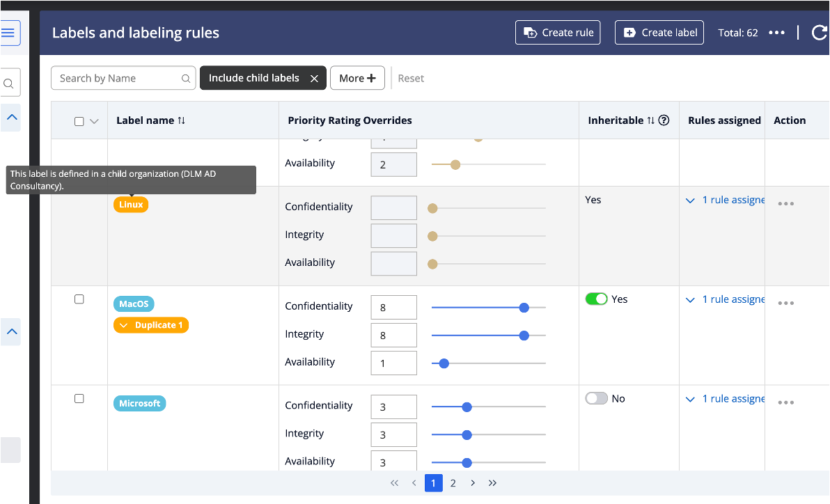Open the header three-dots options menu
Screen dimensions: 830x504
776,33
